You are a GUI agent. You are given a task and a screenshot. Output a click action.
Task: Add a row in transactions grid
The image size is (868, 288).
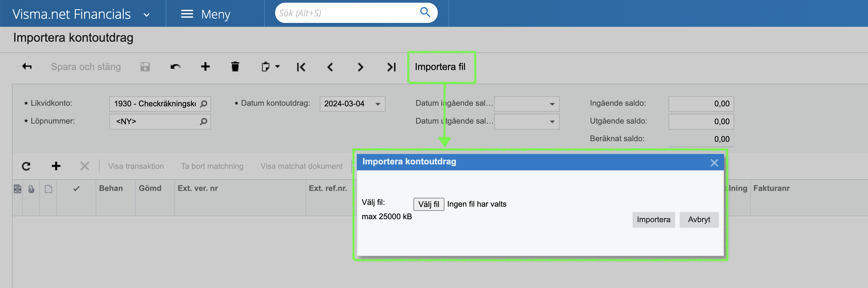coord(56,166)
